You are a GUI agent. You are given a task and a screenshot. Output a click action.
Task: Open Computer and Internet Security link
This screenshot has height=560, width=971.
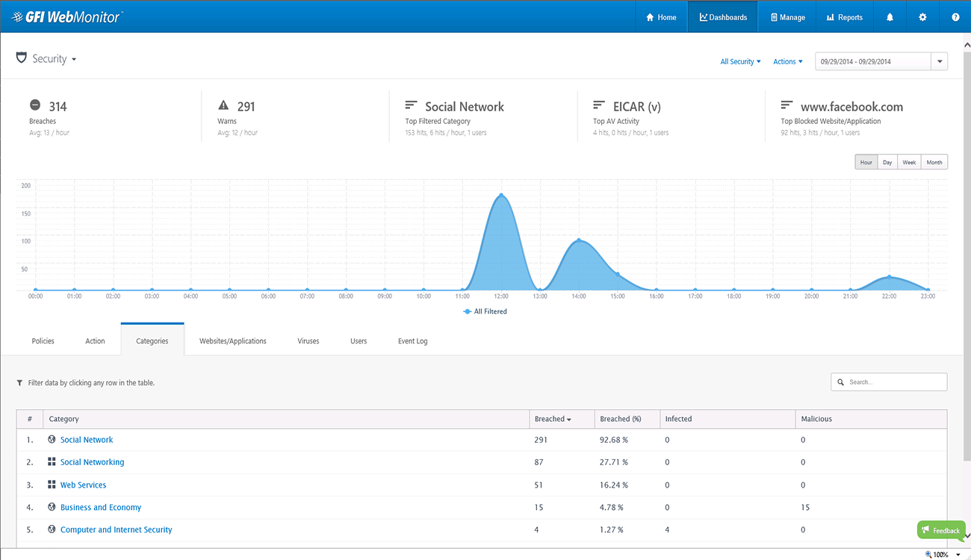coord(117,529)
